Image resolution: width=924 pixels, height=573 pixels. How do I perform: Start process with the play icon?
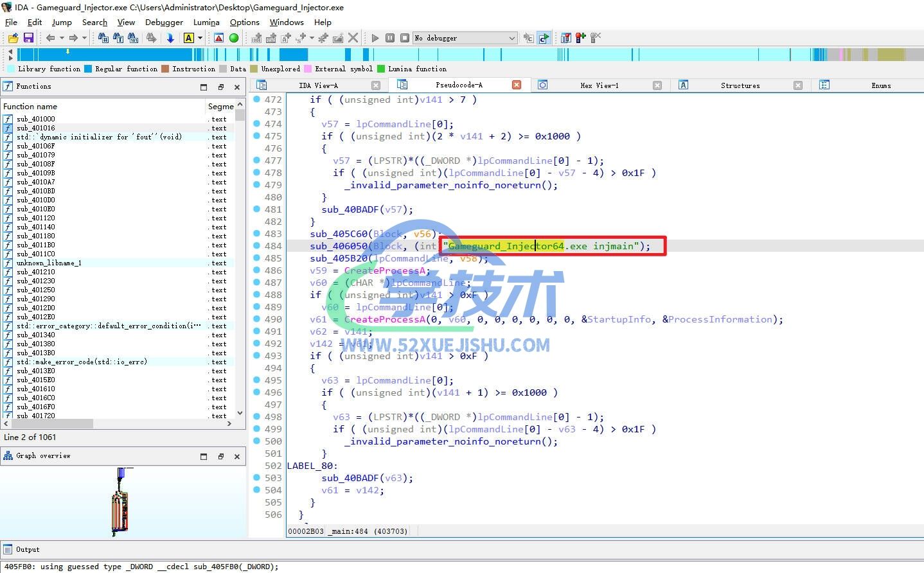(x=375, y=38)
